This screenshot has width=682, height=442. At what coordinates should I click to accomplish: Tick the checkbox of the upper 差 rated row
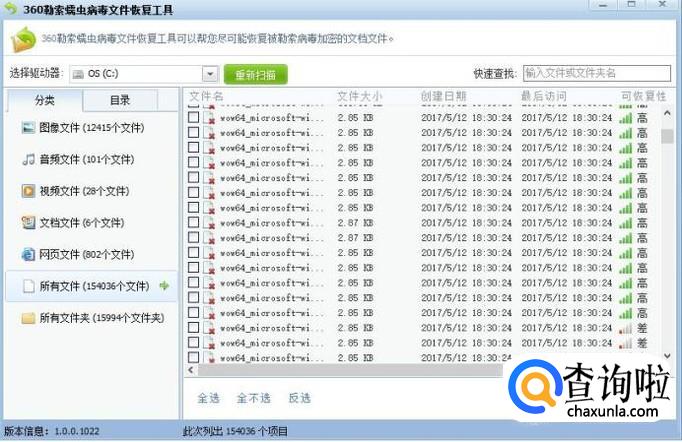pyautogui.click(x=194, y=328)
